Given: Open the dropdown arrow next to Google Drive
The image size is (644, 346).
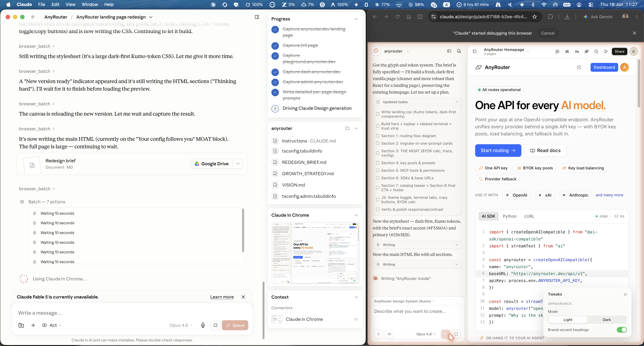Looking at the screenshot, I should click(x=238, y=164).
